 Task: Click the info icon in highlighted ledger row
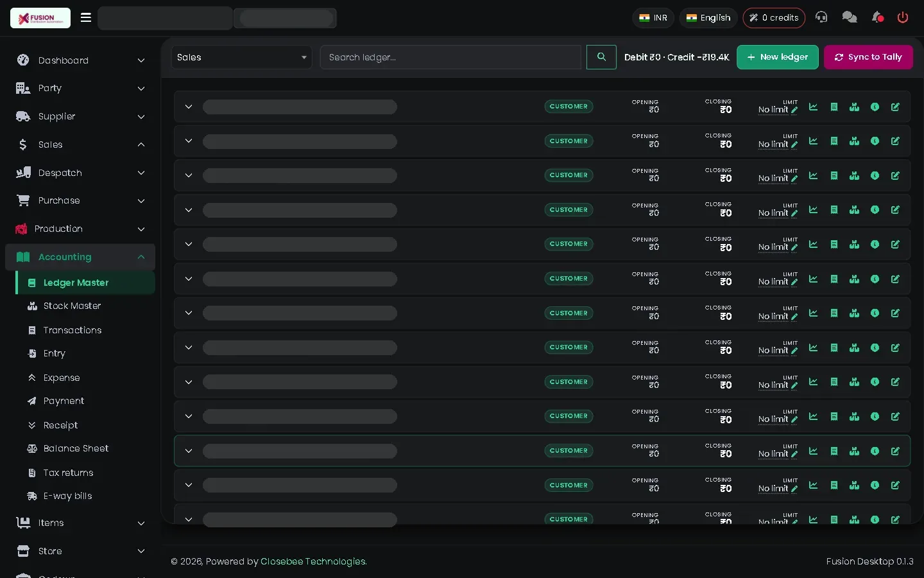click(875, 451)
